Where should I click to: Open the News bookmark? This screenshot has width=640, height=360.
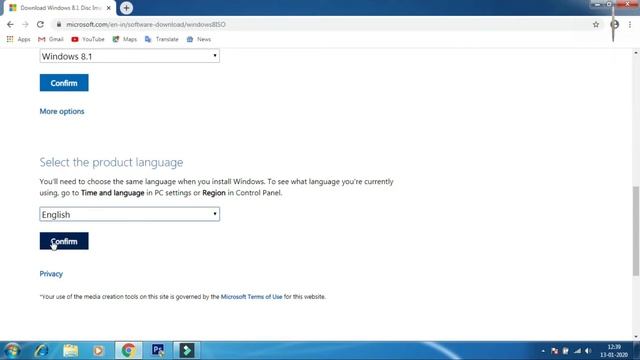tap(199, 39)
